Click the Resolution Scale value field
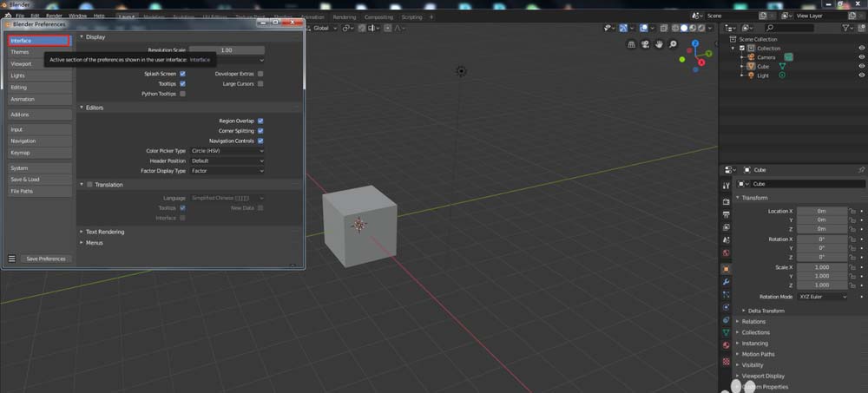This screenshot has width=868, height=393. tap(227, 49)
